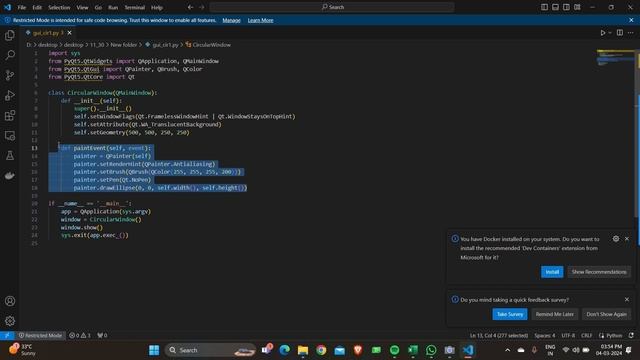The width and height of the screenshot is (640, 360).
Task: Dismiss the Docker notification with its X
Action: click(627, 239)
